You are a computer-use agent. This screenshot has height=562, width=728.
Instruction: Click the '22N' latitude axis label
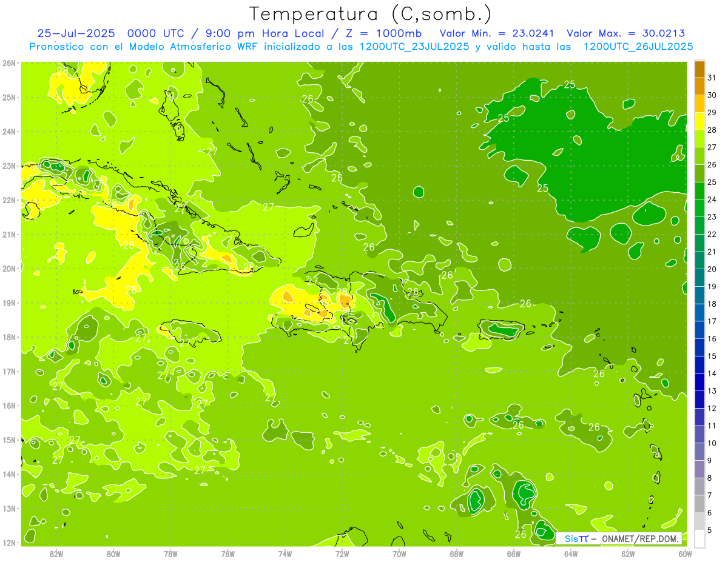[x=9, y=200]
